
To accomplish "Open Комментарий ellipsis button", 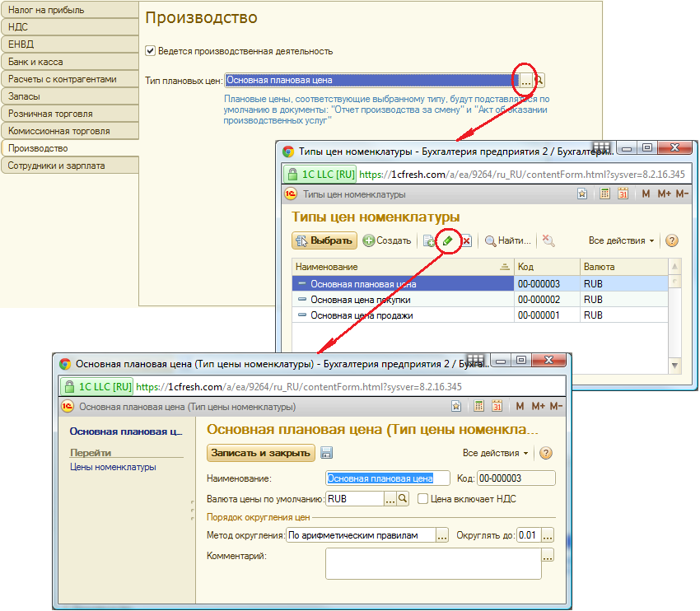I will tap(548, 555).
